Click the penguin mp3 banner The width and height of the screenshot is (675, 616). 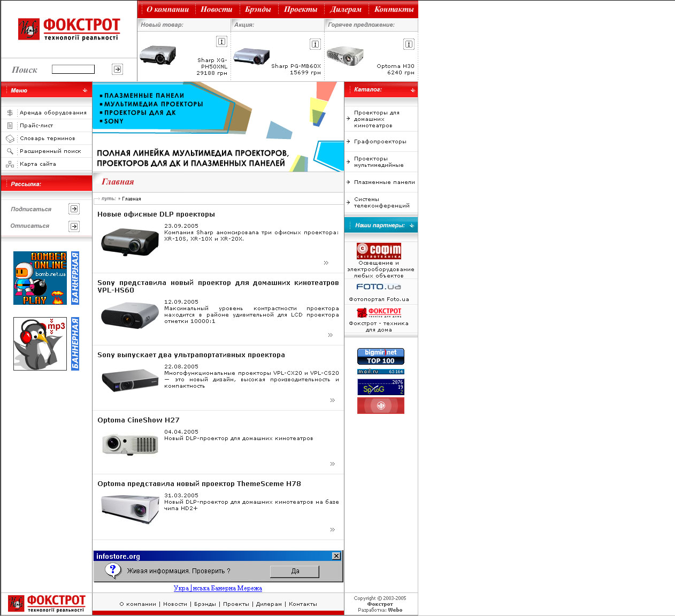pos(40,344)
